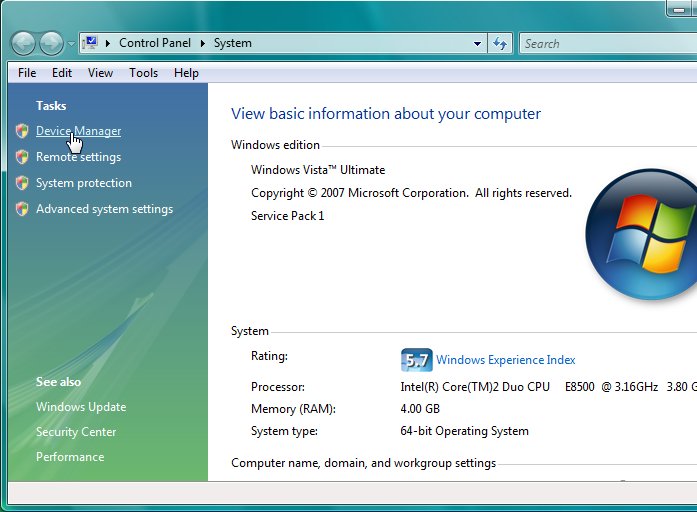Click the 5.7 rating score badge

pos(417,360)
